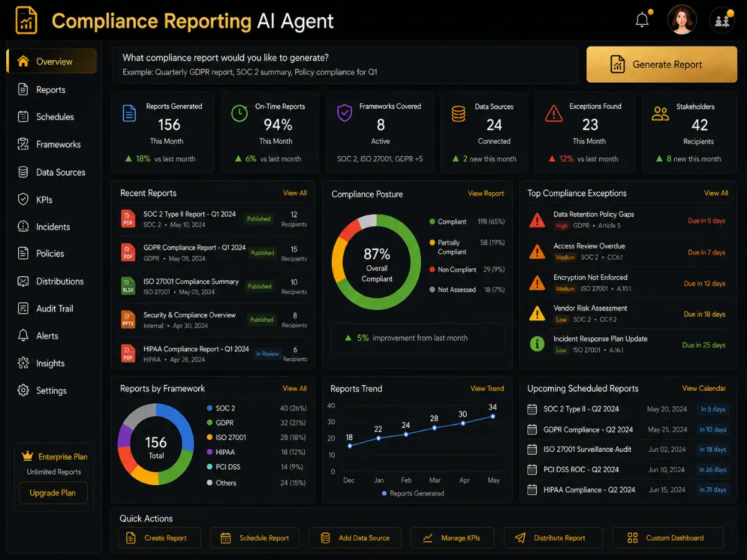The width and height of the screenshot is (747, 560).
Task: Open View Calendar in Upcoming Scheduled Reports
Action: pos(704,388)
